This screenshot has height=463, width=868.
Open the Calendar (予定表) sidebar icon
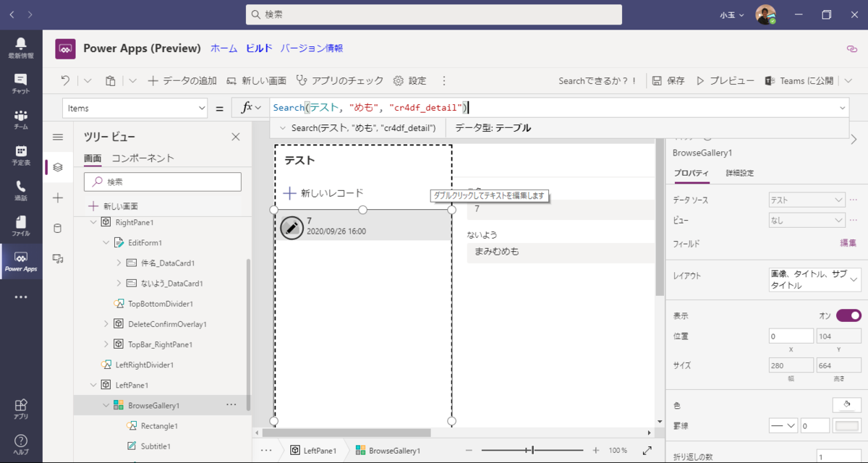pyautogui.click(x=20, y=155)
